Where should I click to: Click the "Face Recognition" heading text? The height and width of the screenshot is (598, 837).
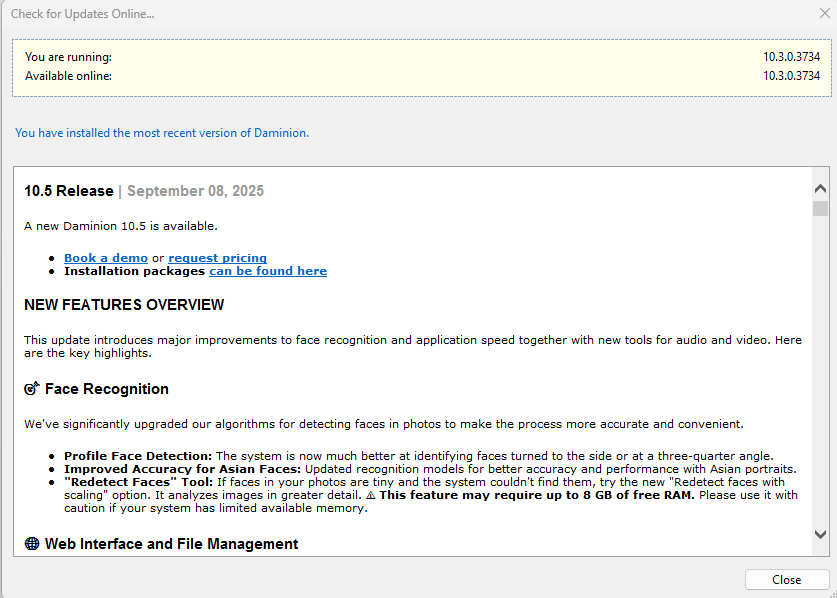tap(107, 389)
